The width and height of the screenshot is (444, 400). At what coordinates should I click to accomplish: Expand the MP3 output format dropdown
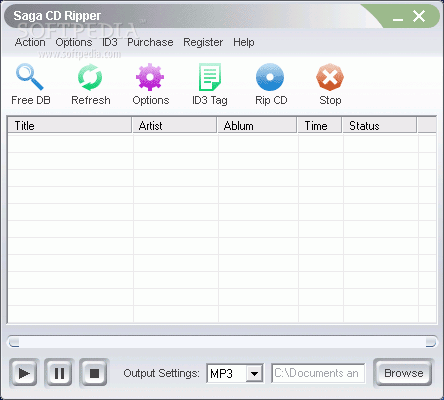pyautogui.click(x=254, y=373)
